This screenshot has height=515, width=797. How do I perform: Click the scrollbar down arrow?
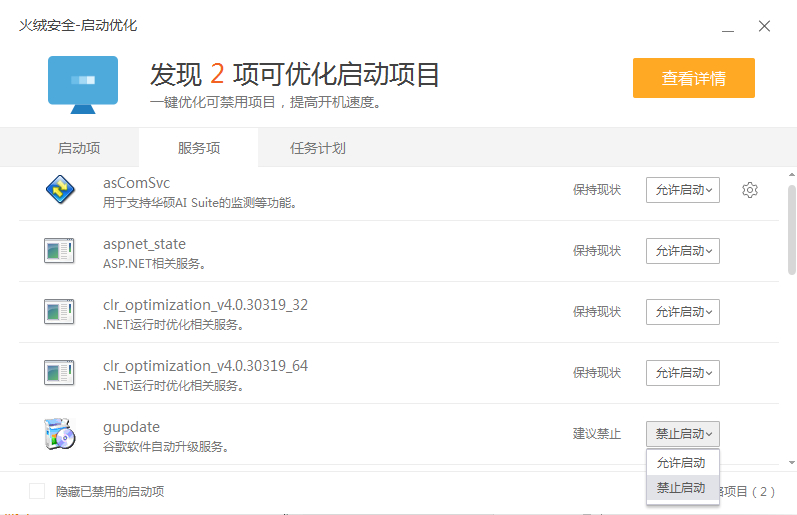pos(792,463)
